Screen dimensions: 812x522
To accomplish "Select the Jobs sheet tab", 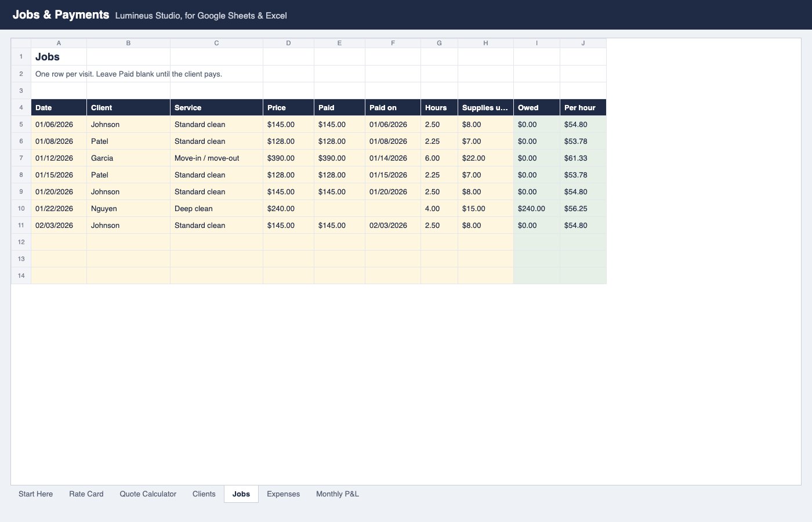I will [241, 494].
